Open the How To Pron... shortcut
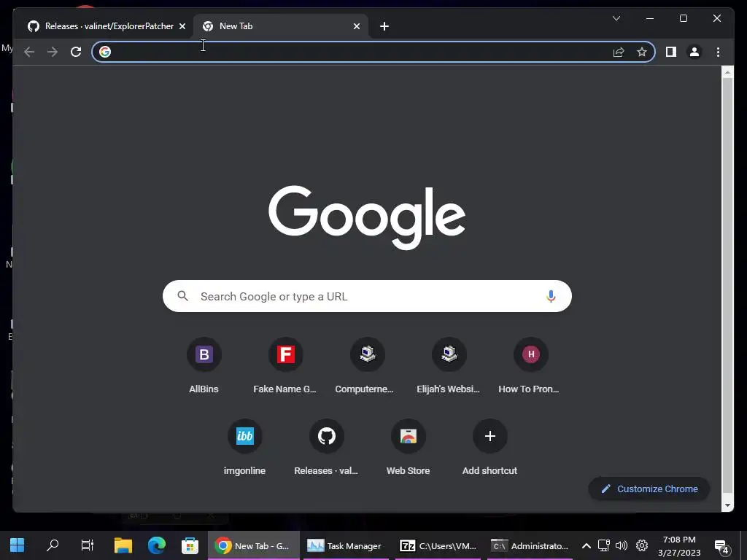The image size is (747, 560). click(530, 366)
